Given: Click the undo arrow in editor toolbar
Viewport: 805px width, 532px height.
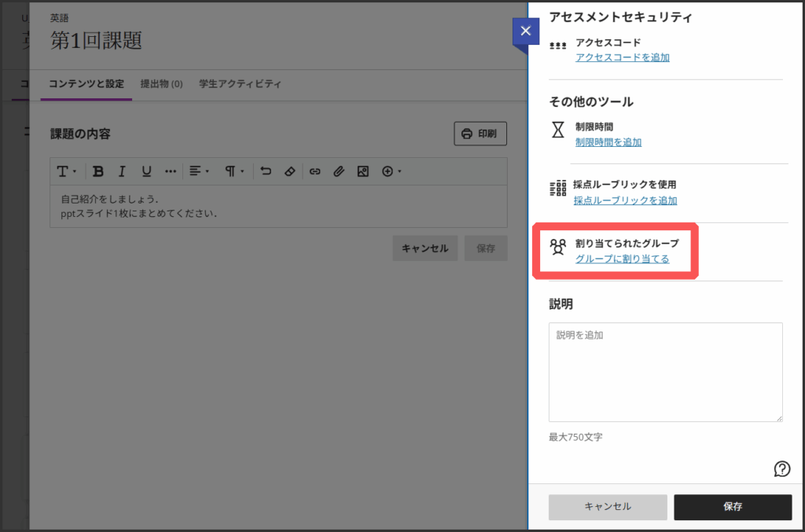Looking at the screenshot, I should point(266,171).
